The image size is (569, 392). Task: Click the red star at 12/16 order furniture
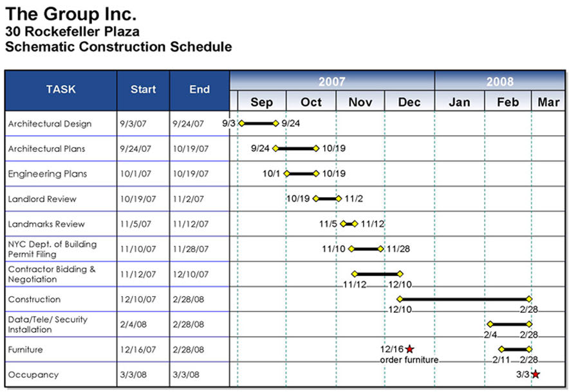[x=410, y=349]
